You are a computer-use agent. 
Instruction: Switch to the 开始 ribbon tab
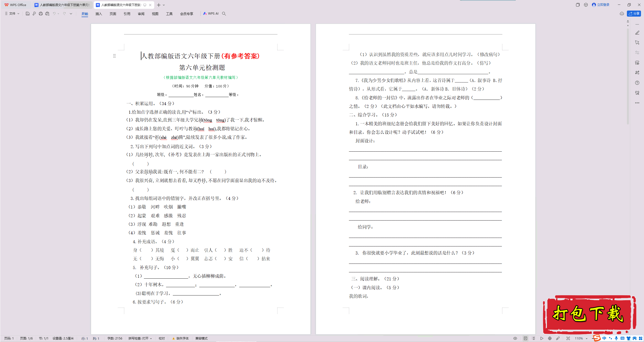pos(85,14)
